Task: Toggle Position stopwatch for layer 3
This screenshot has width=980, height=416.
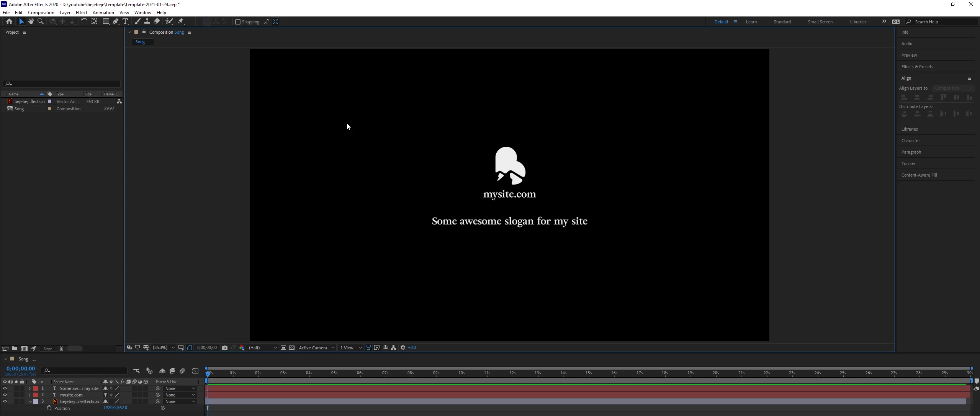Action: coord(49,408)
